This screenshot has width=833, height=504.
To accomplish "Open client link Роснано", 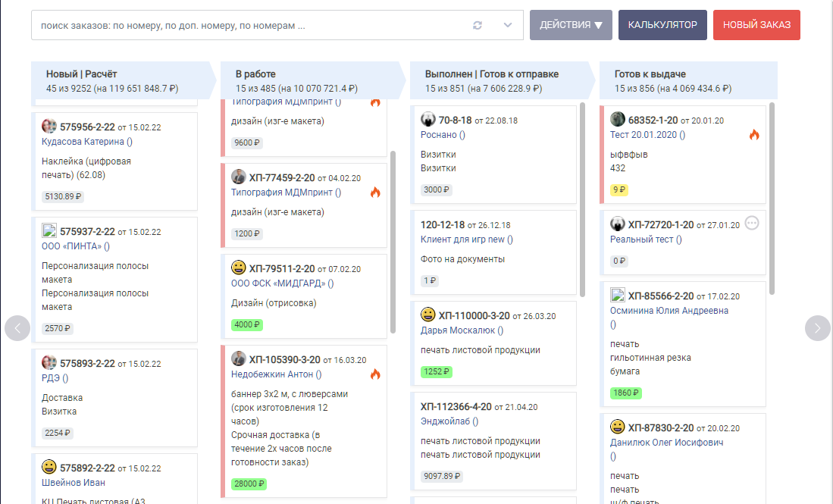I will 443,135.
